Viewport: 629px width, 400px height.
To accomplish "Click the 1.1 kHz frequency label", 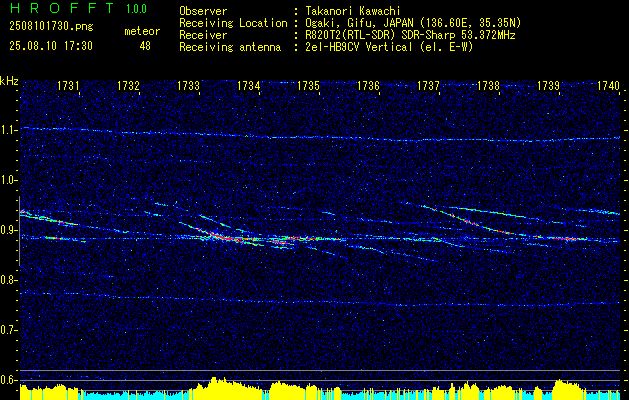I will [x=8, y=130].
